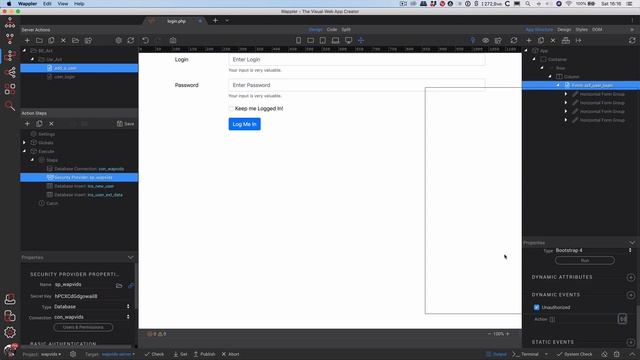The height and width of the screenshot is (360, 640).
Task: Collapse the left Properties panel chevron
Action: tap(131, 257)
